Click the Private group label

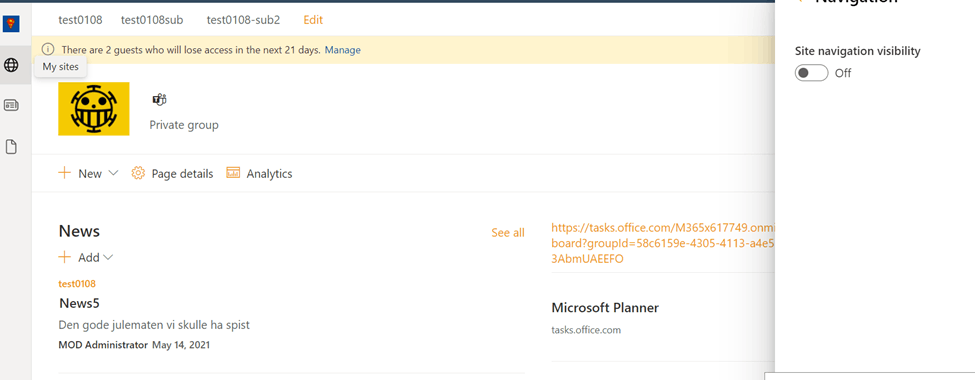click(x=184, y=125)
